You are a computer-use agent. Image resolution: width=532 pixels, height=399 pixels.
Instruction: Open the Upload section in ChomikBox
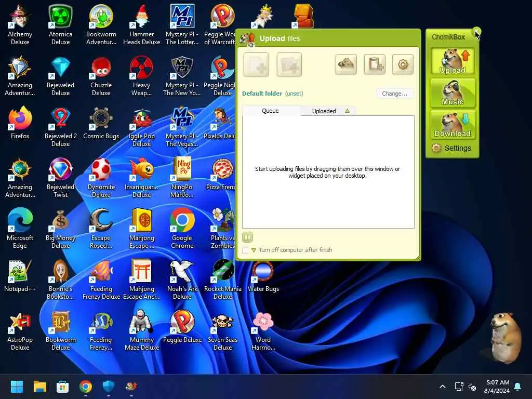(x=453, y=61)
